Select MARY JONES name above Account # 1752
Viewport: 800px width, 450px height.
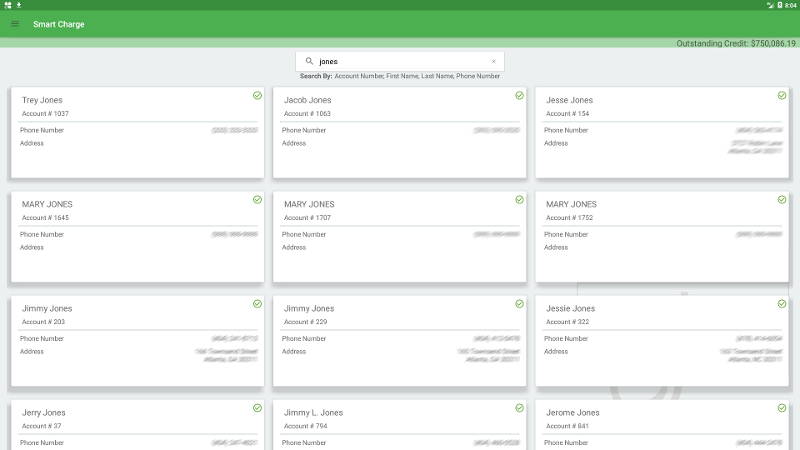click(x=571, y=204)
